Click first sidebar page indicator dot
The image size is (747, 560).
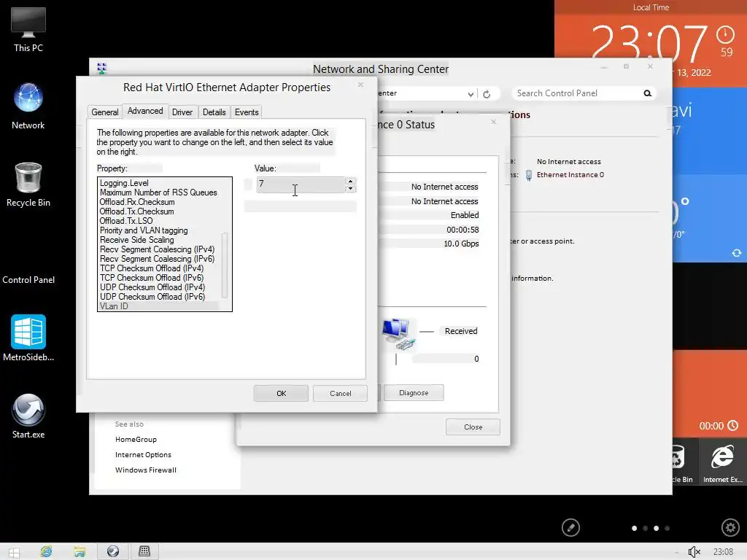(x=634, y=528)
